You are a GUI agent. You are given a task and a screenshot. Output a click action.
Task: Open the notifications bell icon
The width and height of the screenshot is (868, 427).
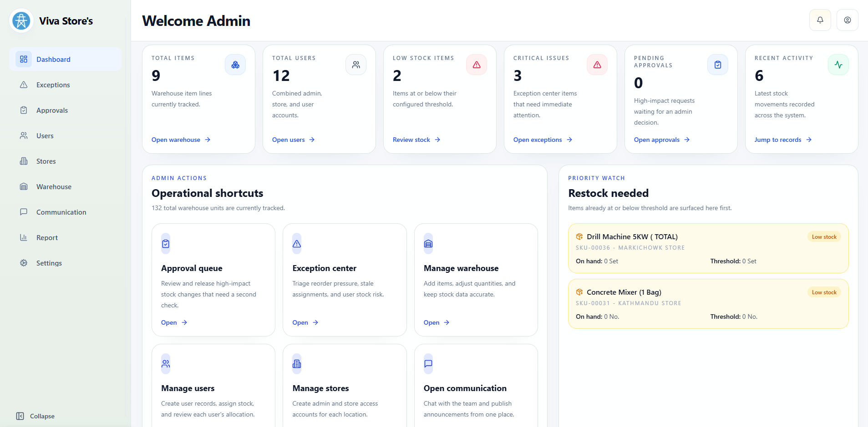click(x=820, y=20)
